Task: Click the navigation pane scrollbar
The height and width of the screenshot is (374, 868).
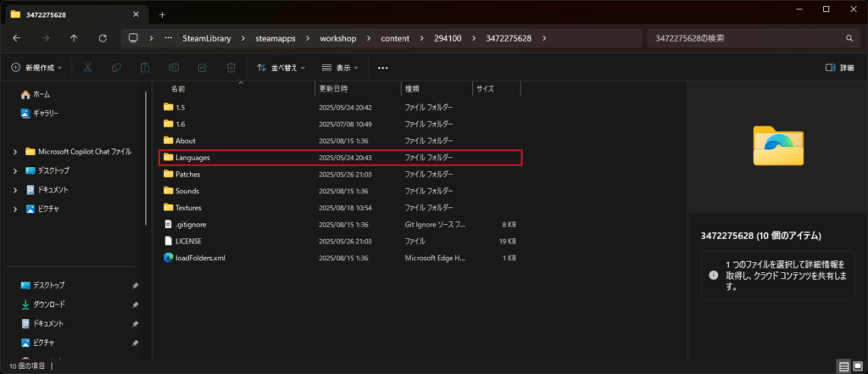Action: (146, 158)
